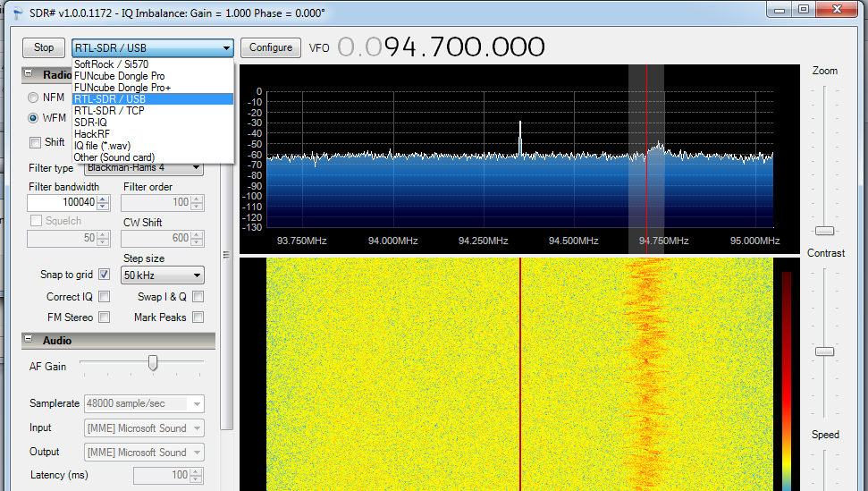868x491 pixels.
Task: Enable Correct IQ checkbox
Action: [104, 297]
